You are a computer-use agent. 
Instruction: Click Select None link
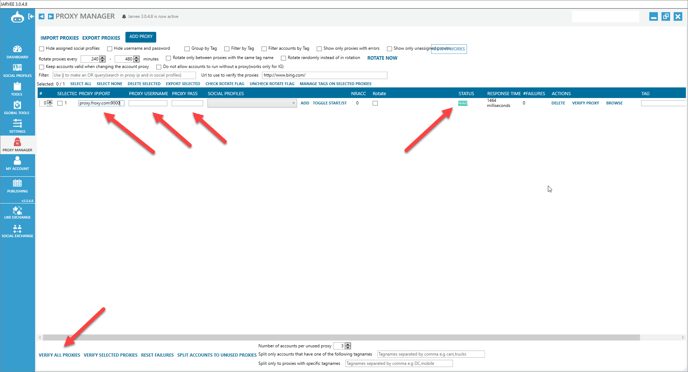click(x=109, y=84)
